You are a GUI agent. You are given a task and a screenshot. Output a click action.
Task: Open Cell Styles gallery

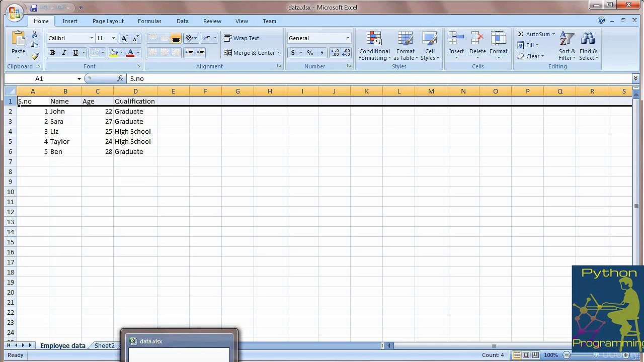click(x=430, y=46)
